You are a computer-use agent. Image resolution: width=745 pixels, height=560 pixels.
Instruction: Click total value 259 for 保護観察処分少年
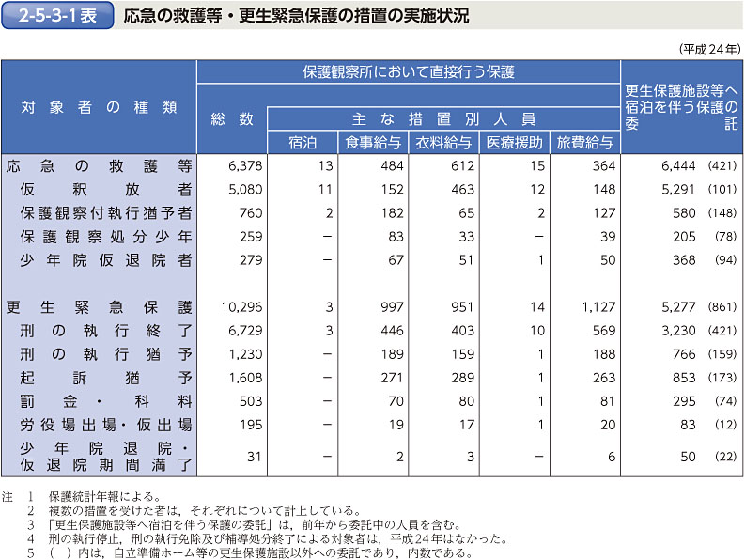tap(251, 236)
